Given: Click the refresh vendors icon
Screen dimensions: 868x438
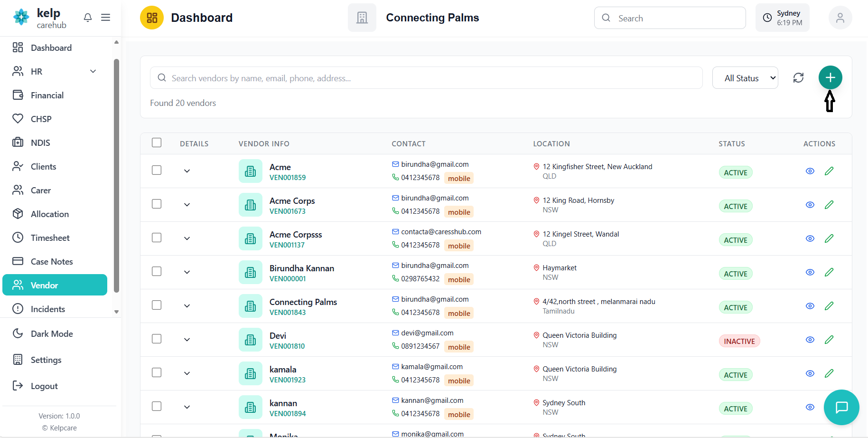Looking at the screenshot, I should [799, 77].
